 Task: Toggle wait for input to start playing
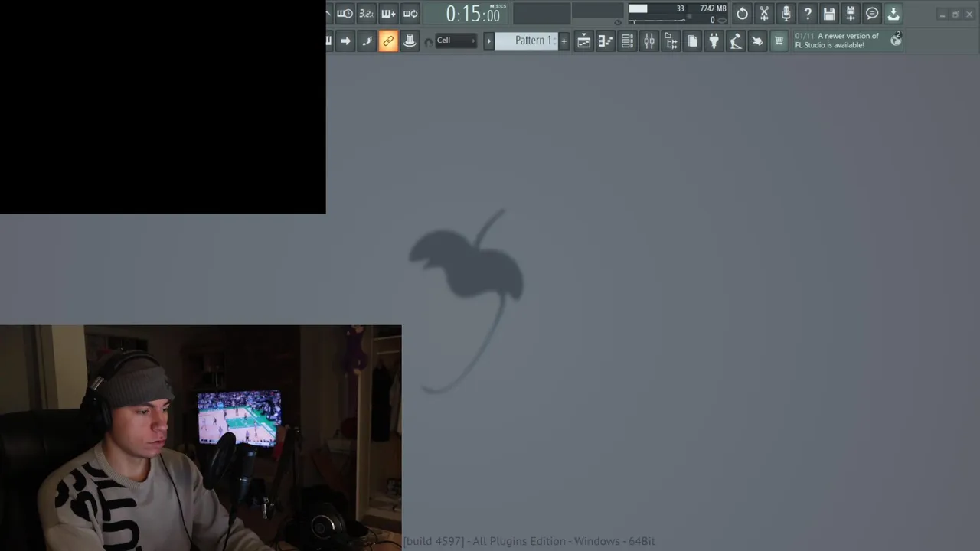[345, 14]
